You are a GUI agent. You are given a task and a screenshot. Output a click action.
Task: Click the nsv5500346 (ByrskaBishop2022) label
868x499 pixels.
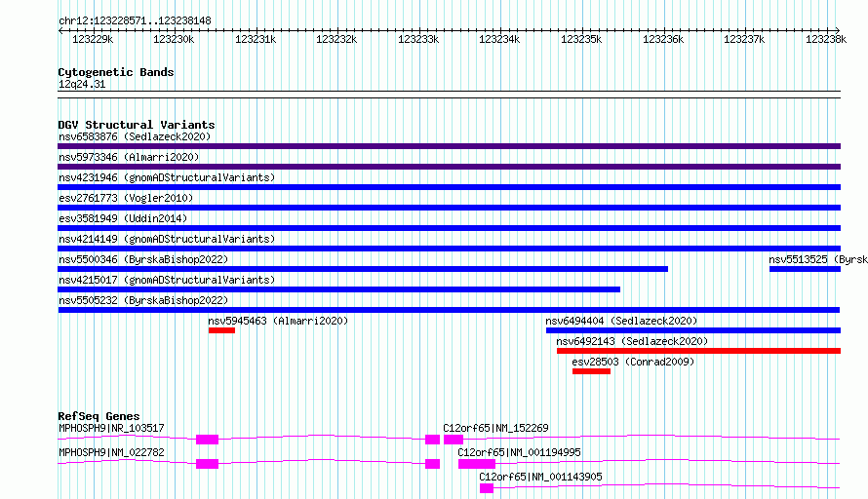click(143, 259)
